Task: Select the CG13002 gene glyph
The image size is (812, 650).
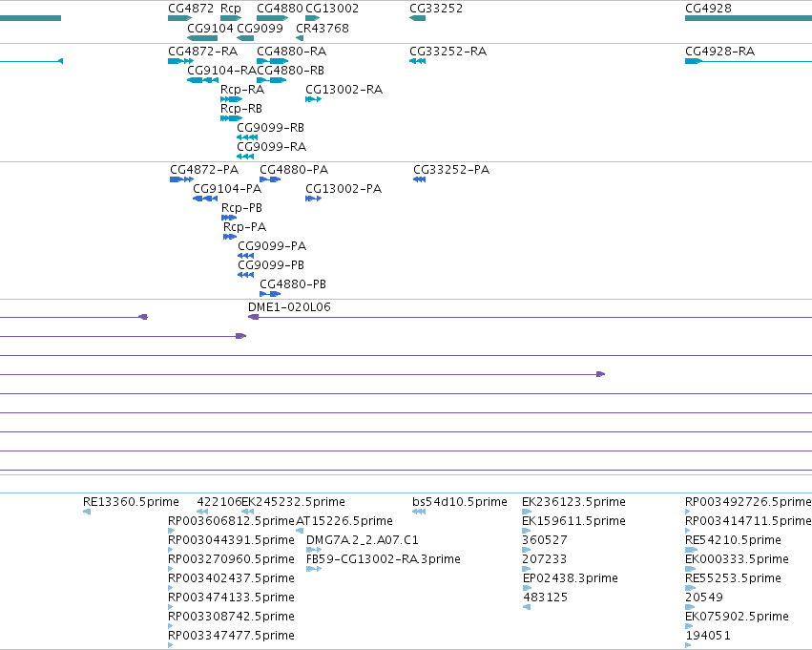Action: pyautogui.click(x=313, y=18)
